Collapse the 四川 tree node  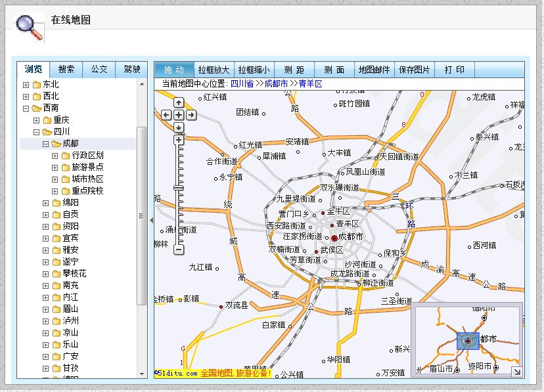pos(36,132)
